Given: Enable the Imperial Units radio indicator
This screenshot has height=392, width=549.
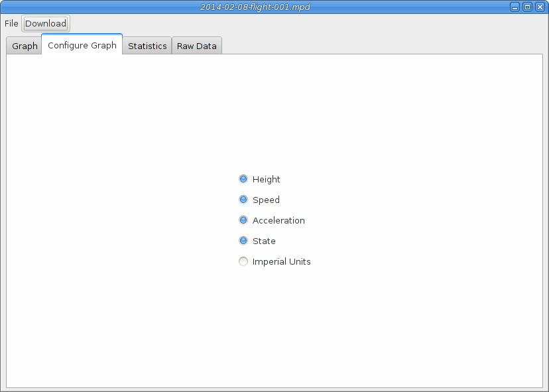Looking at the screenshot, I should [243, 261].
